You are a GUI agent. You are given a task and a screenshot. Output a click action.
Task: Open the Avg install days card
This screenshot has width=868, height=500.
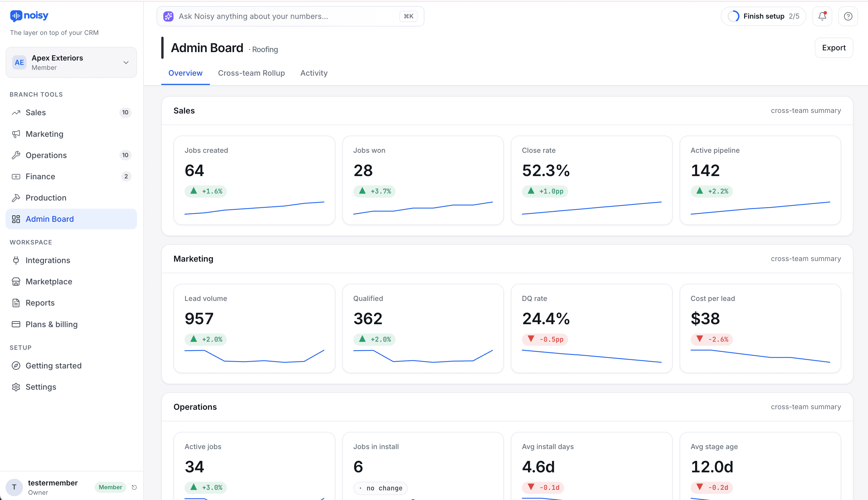(591, 466)
